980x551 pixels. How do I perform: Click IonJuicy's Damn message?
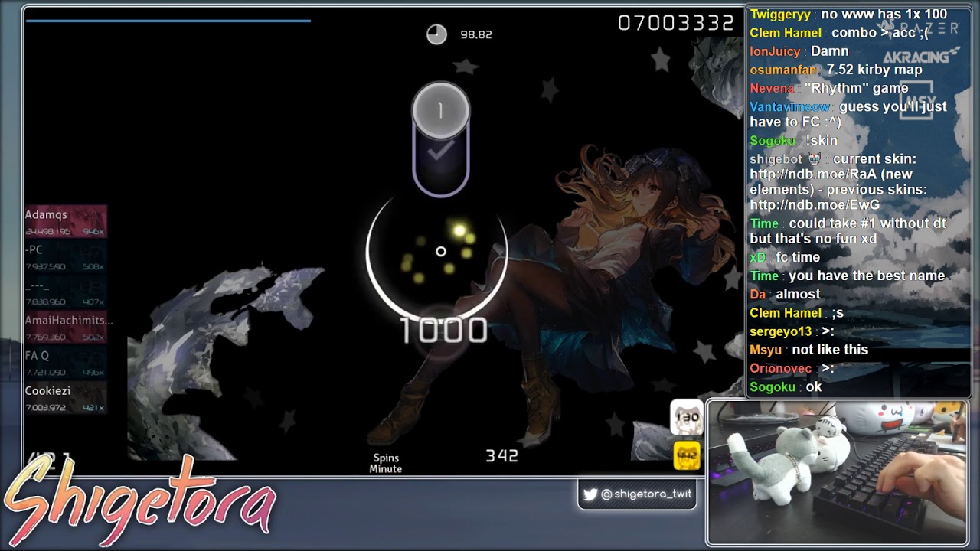(830, 51)
